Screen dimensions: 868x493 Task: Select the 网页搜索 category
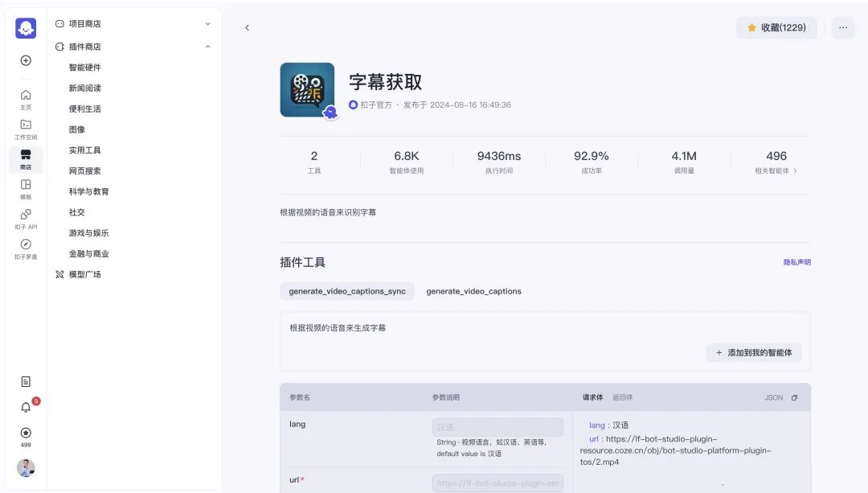pos(84,170)
